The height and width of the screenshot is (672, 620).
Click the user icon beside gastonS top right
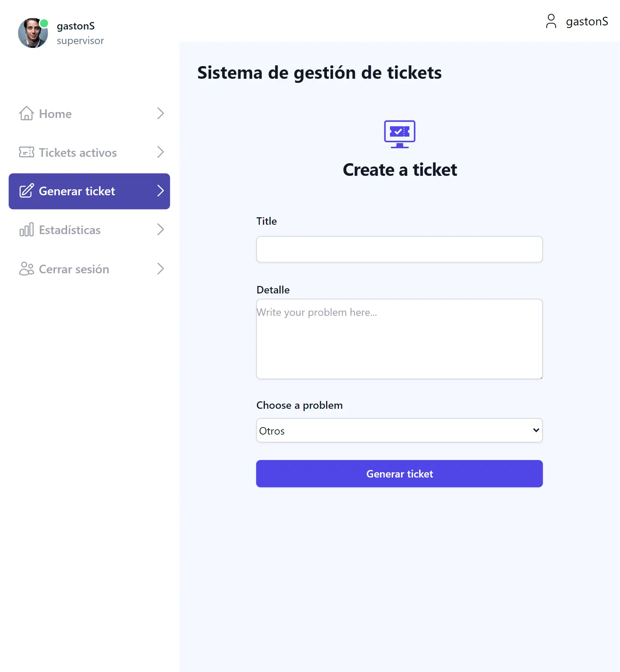(x=551, y=21)
